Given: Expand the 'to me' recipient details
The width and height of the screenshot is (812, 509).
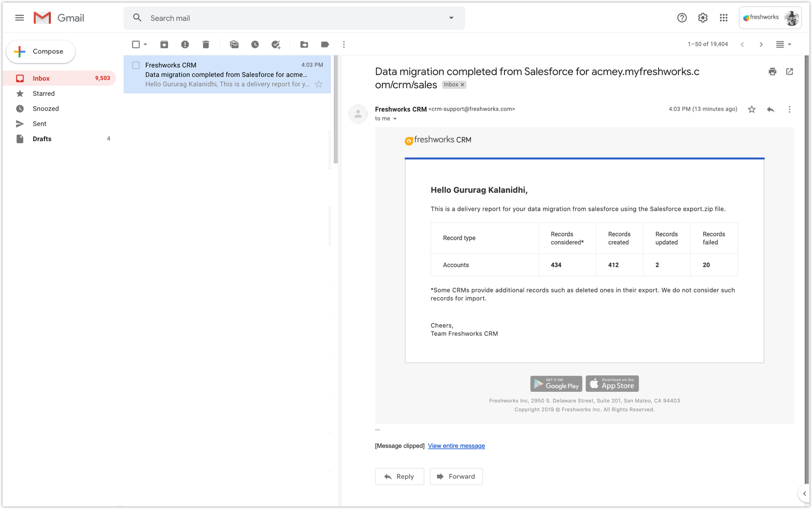Looking at the screenshot, I should (395, 119).
